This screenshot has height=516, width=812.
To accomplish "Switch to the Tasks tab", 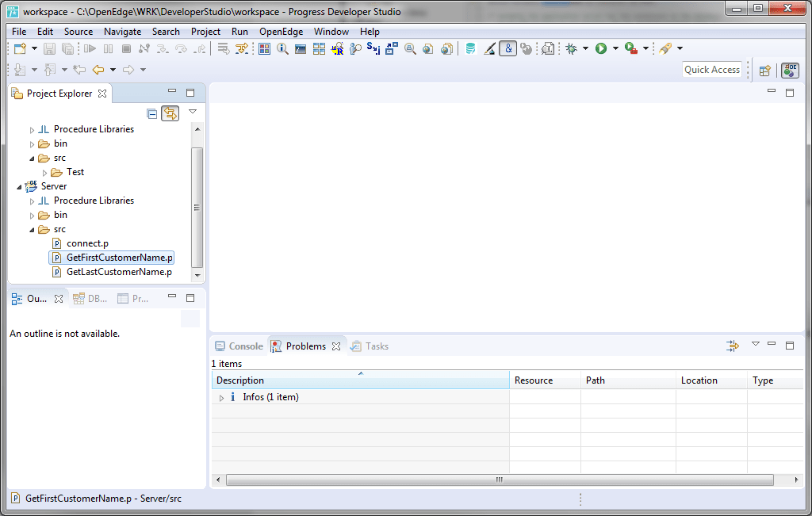I will click(x=370, y=346).
